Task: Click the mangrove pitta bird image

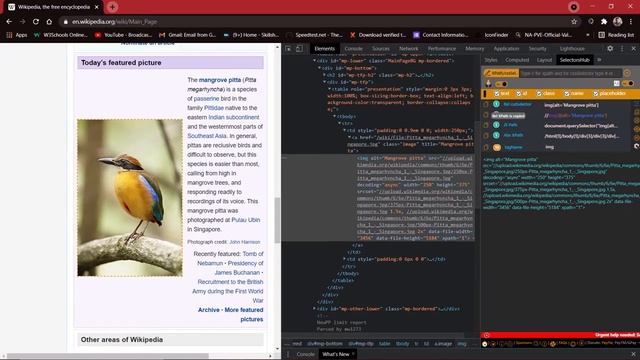Action: pyautogui.click(x=130, y=198)
